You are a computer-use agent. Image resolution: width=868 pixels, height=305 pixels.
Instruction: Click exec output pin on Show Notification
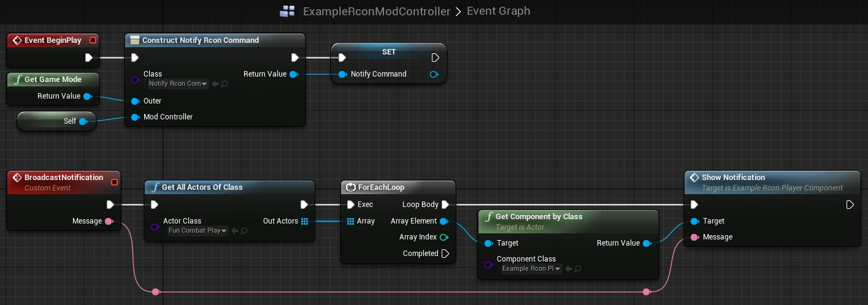pos(850,205)
